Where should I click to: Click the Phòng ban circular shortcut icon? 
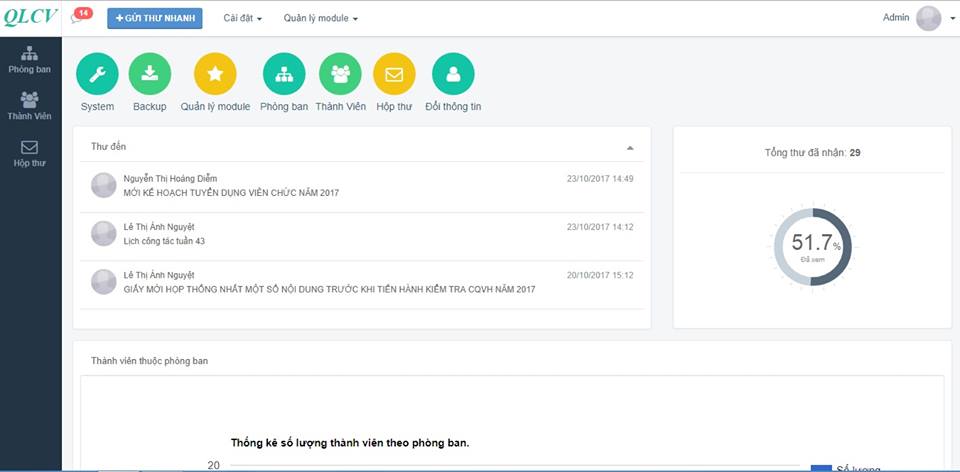(284, 74)
